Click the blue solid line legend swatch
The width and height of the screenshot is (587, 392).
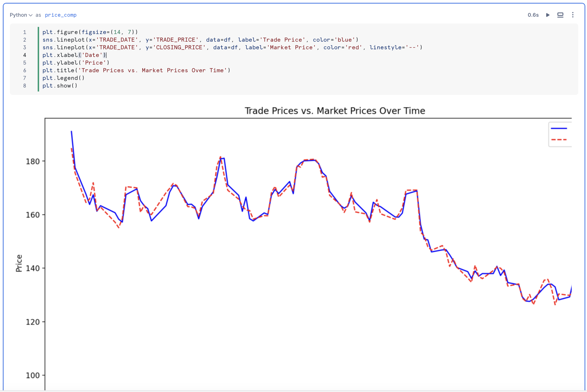coord(559,129)
